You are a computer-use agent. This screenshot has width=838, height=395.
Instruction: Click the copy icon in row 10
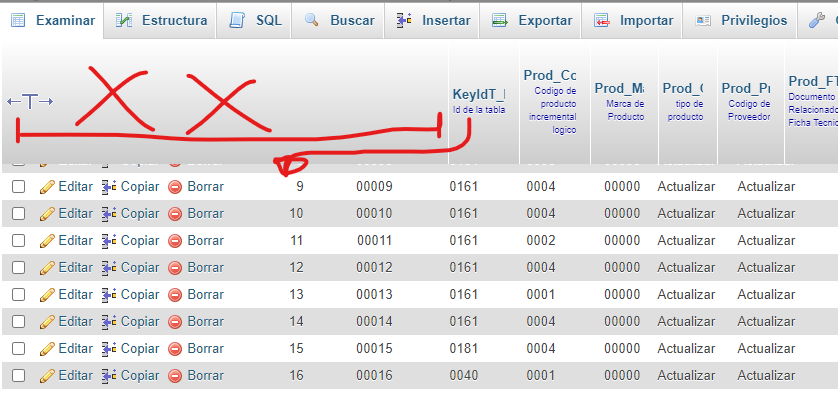click(109, 213)
